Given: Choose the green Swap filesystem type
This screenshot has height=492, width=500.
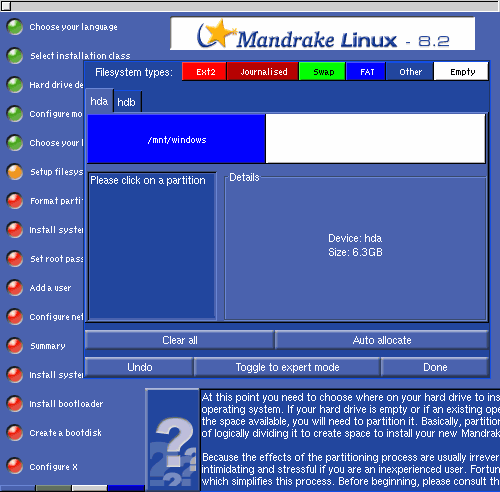Looking at the screenshot, I should click(322, 71).
